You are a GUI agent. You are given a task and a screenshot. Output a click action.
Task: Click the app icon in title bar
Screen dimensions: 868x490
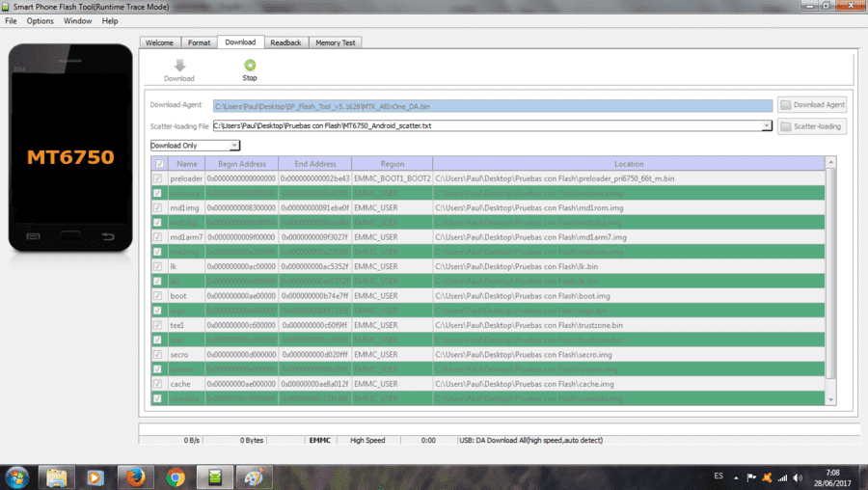point(5,7)
